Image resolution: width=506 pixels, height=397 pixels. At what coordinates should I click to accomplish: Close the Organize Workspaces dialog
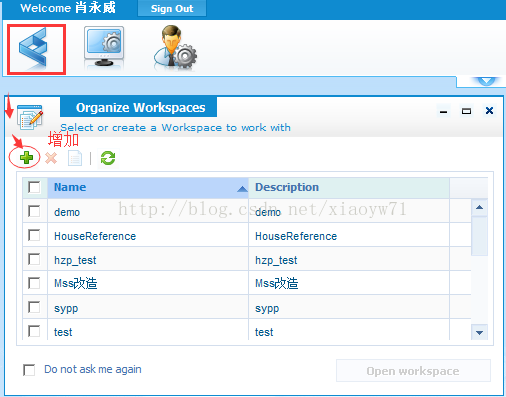coord(489,111)
